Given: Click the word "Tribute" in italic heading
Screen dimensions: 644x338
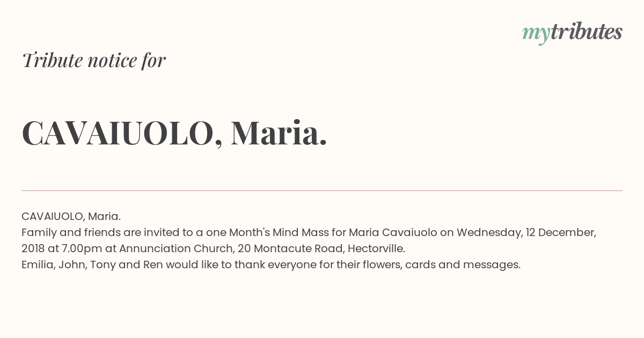Looking at the screenshot, I should pos(52,60).
